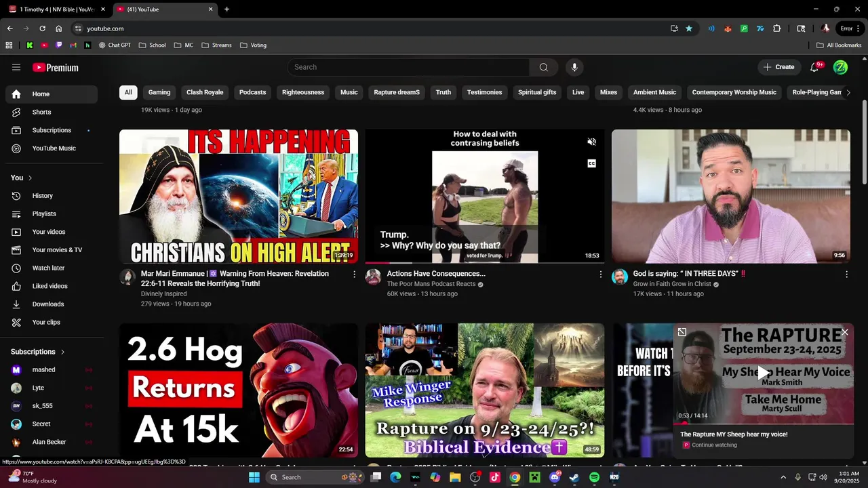The width and height of the screenshot is (868, 488).
Task: Expand the miniplayer to full watch page
Action: click(682, 332)
